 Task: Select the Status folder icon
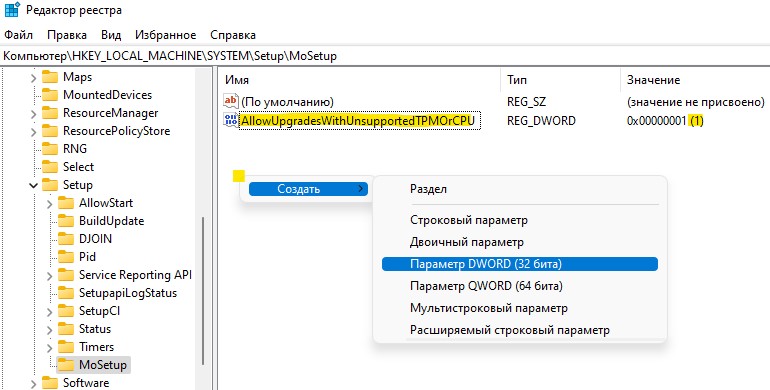tap(66, 329)
